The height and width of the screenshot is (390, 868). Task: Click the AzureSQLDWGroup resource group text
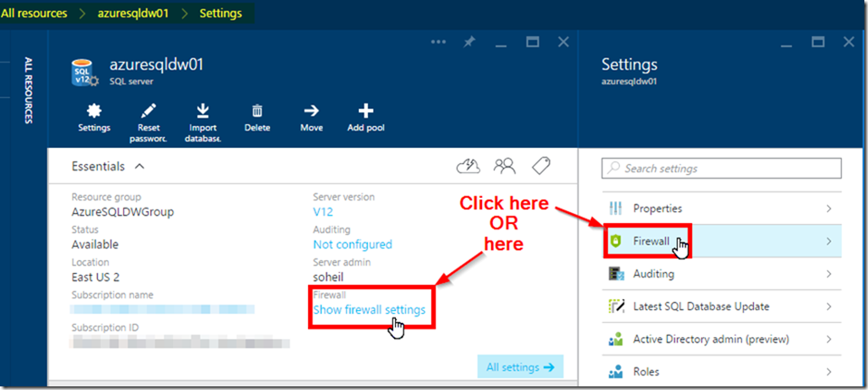[123, 211]
